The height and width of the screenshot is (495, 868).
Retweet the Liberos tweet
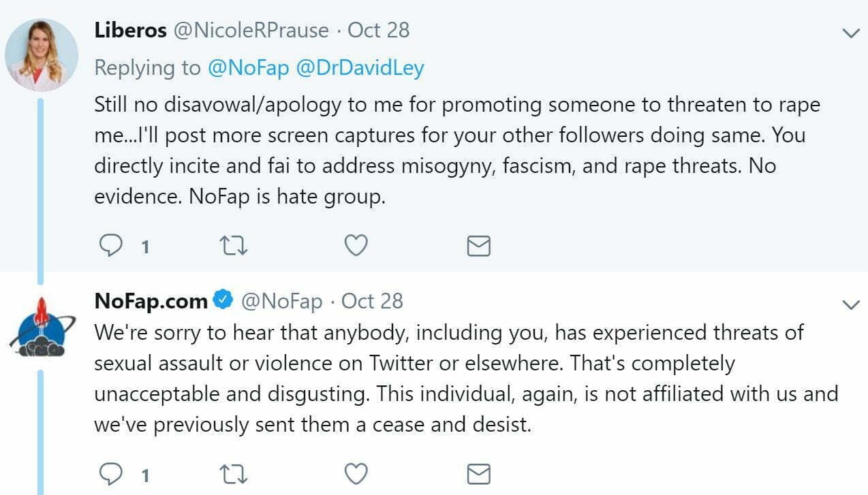pos(234,245)
